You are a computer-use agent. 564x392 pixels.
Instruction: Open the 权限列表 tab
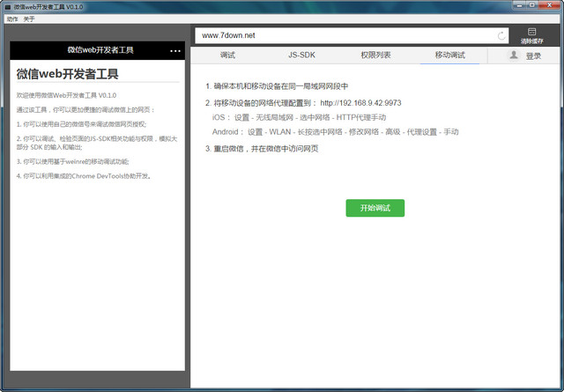[x=375, y=55]
